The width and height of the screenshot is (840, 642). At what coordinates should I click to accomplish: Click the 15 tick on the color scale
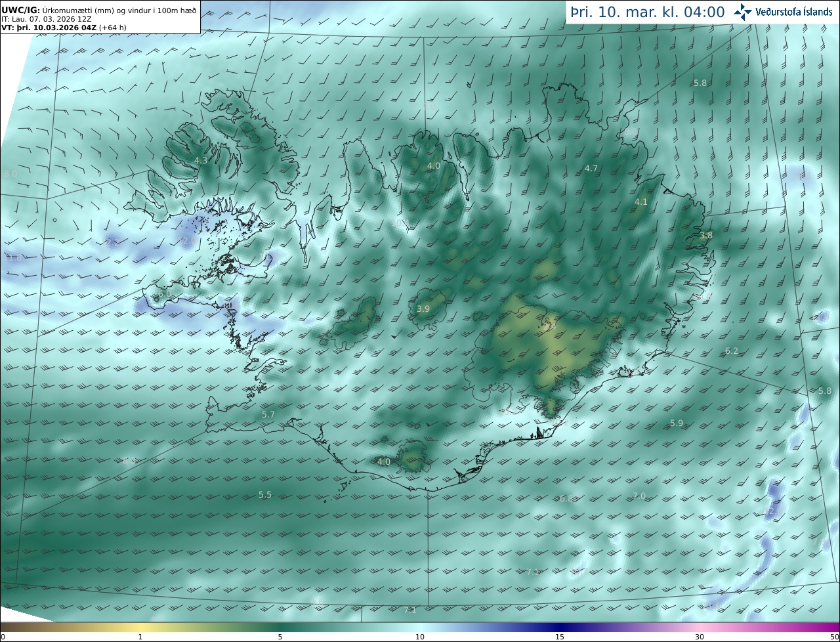pyautogui.click(x=560, y=637)
